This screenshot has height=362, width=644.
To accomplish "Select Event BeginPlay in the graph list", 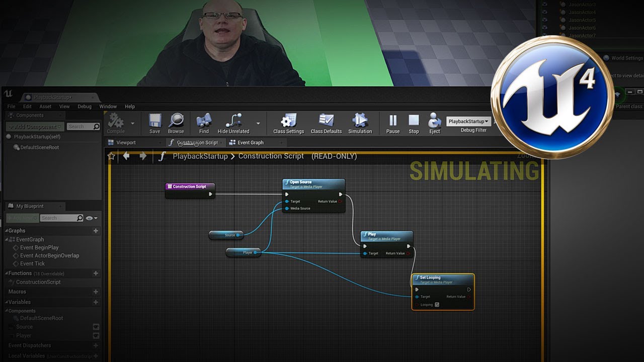I will [39, 248].
